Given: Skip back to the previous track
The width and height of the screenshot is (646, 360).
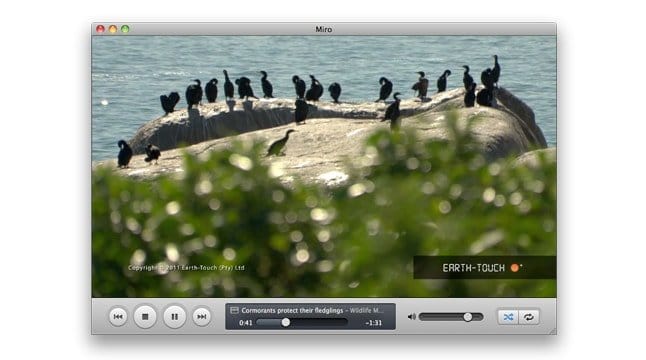Looking at the screenshot, I should pos(118,316).
